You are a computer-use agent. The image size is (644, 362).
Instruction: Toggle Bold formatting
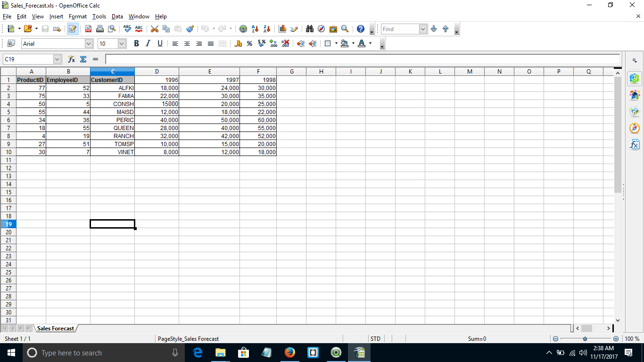[137, 44]
